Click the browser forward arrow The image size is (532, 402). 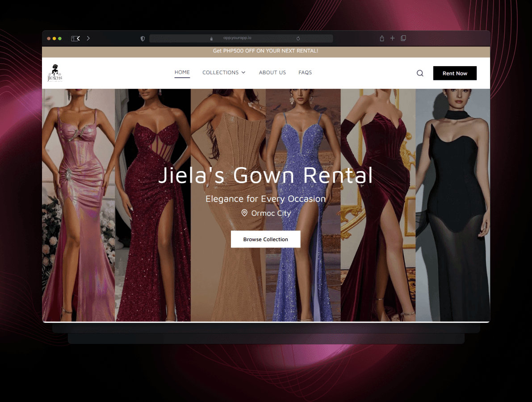pos(88,38)
